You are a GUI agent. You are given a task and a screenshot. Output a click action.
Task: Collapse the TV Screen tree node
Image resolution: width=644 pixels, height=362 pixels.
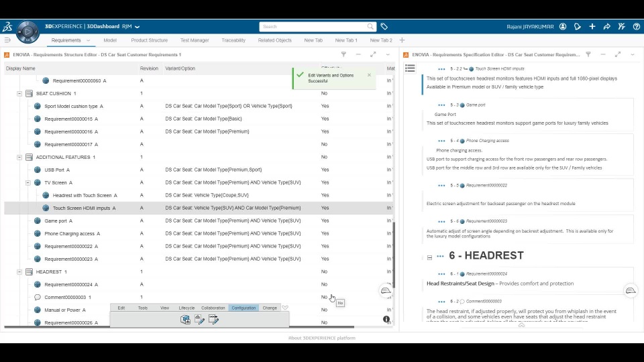point(28,182)
